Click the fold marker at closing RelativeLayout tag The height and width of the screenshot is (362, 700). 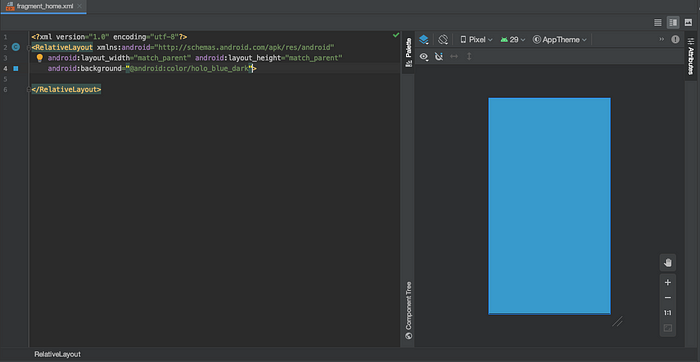click(x=29, y=90)
